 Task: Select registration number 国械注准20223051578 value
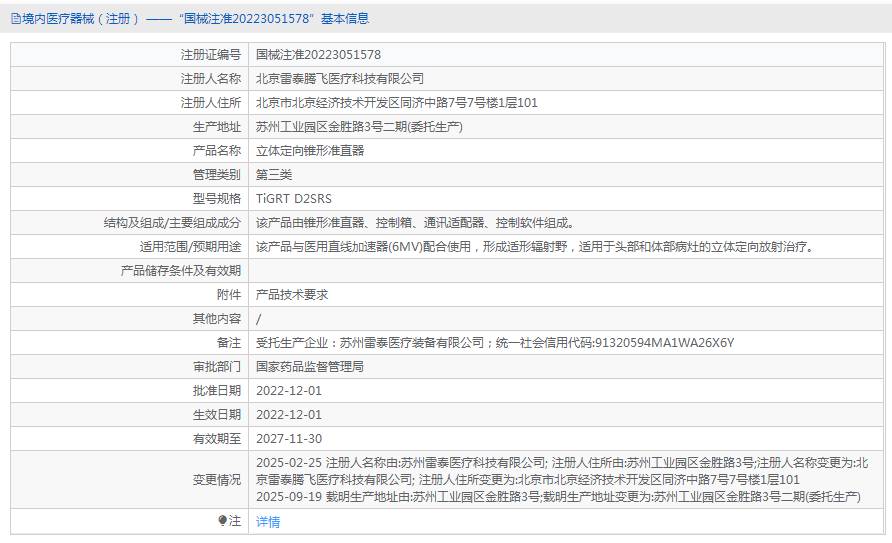pos(319,55)
